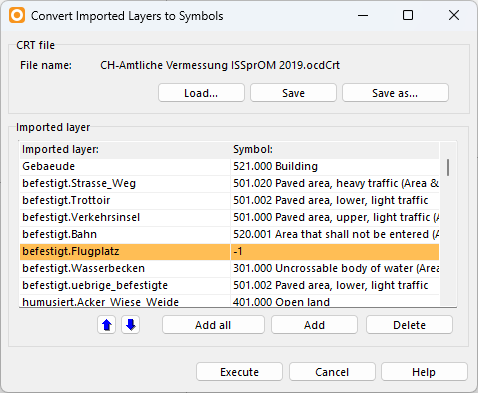This screenshot has height=393, width=478.
Task: Select the befestigt.Trottoir row
Action: click(x=229, y=200)
